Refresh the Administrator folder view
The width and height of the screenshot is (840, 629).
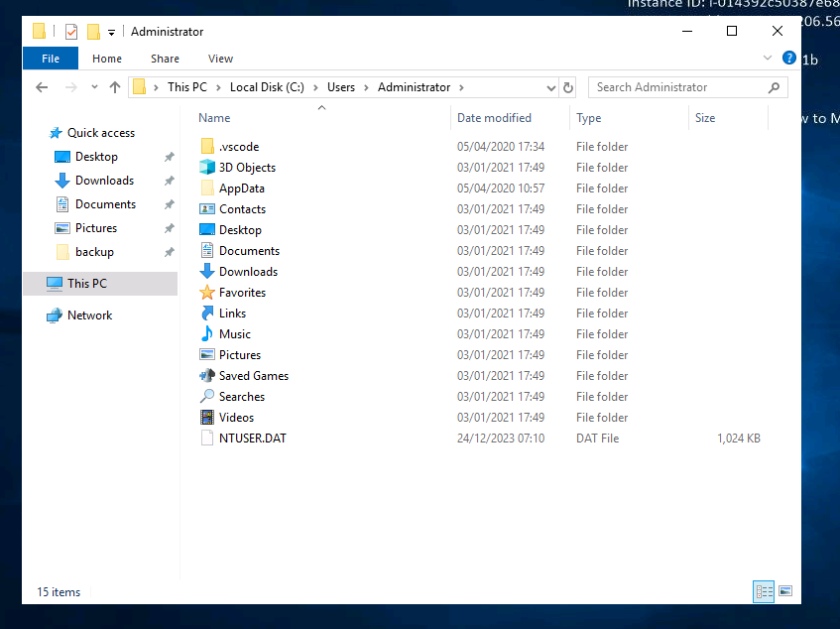(567, 87)
